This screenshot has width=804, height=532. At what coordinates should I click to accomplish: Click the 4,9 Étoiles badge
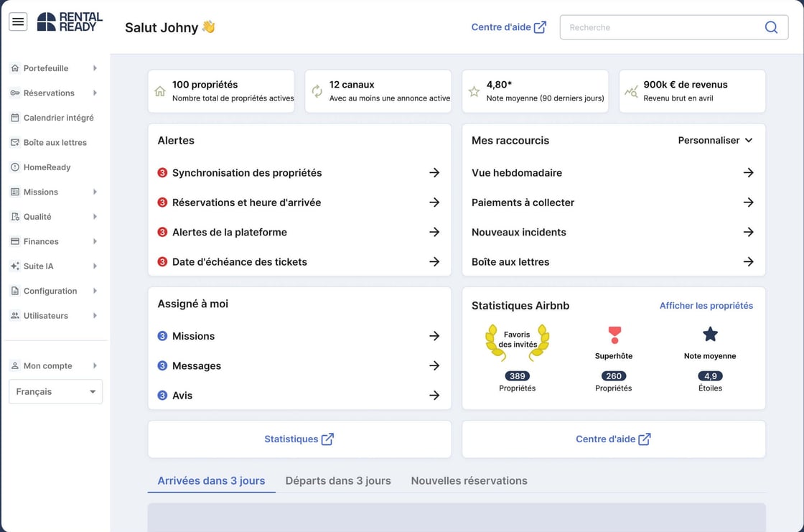pos(710,376)
